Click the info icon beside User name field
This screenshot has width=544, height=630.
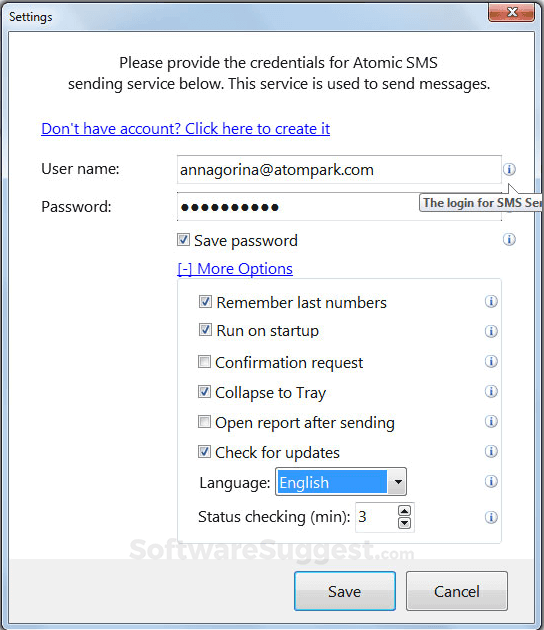tap(509, 169)
